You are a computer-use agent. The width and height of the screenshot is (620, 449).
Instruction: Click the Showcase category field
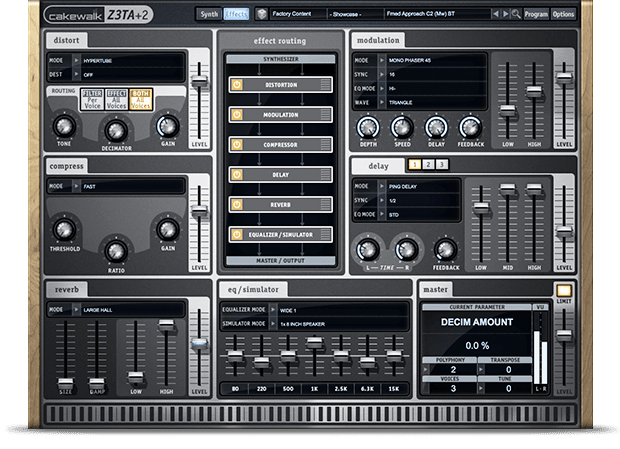coord(355,14)
